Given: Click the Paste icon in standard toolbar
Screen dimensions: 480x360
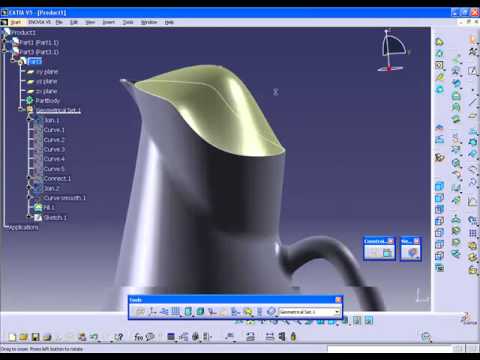Looking at the screenshot, I should pyautogui.click(x=82, y=337).
